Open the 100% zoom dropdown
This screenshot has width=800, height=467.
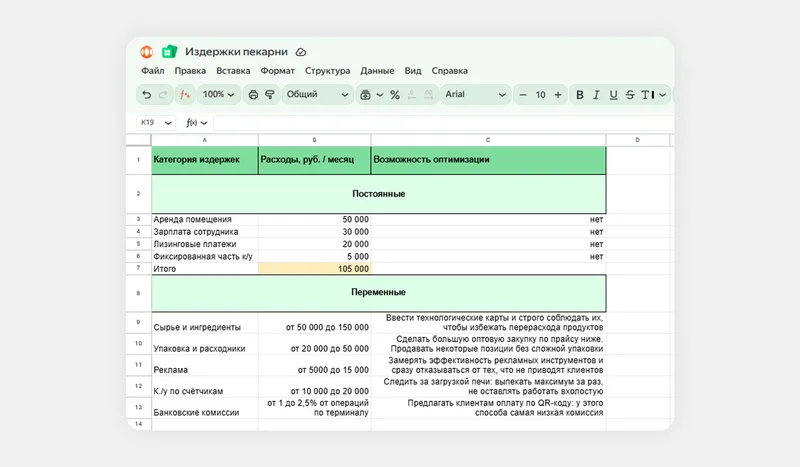tap(218, 94)
